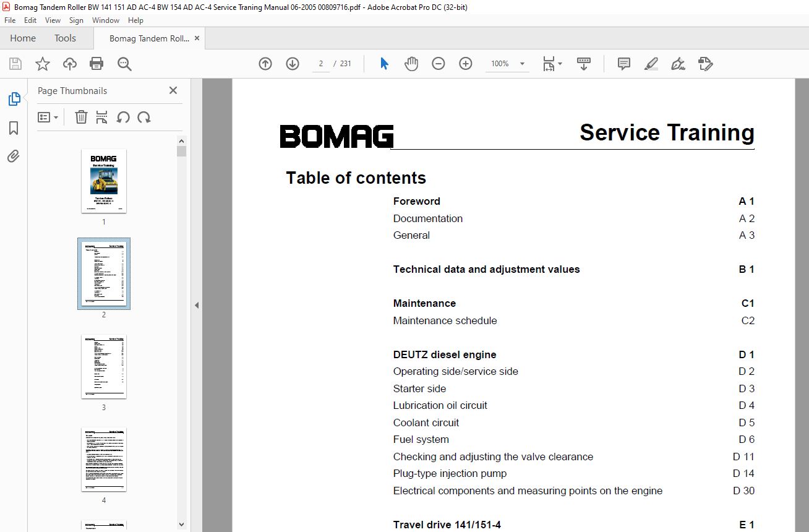The image size is (809, 532).
Task: Go to next page arrow
Action: [293, 64]
